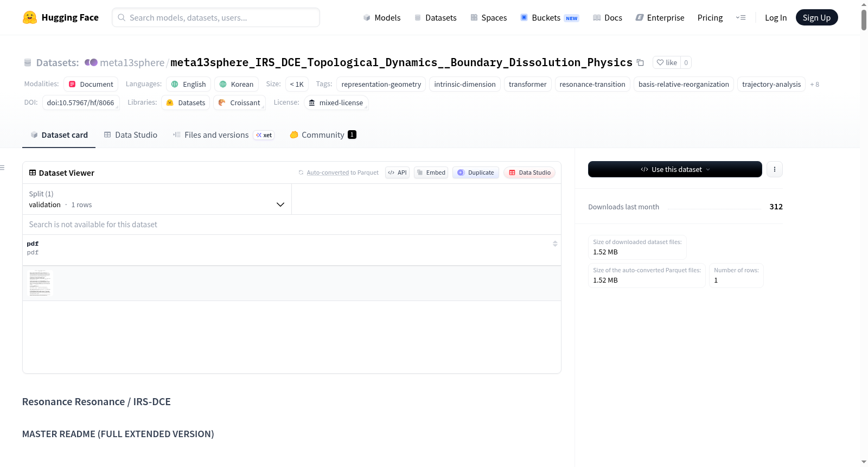Click the mixed-license tag
Viewport: 868px width, 467px height.
[336, 103]
